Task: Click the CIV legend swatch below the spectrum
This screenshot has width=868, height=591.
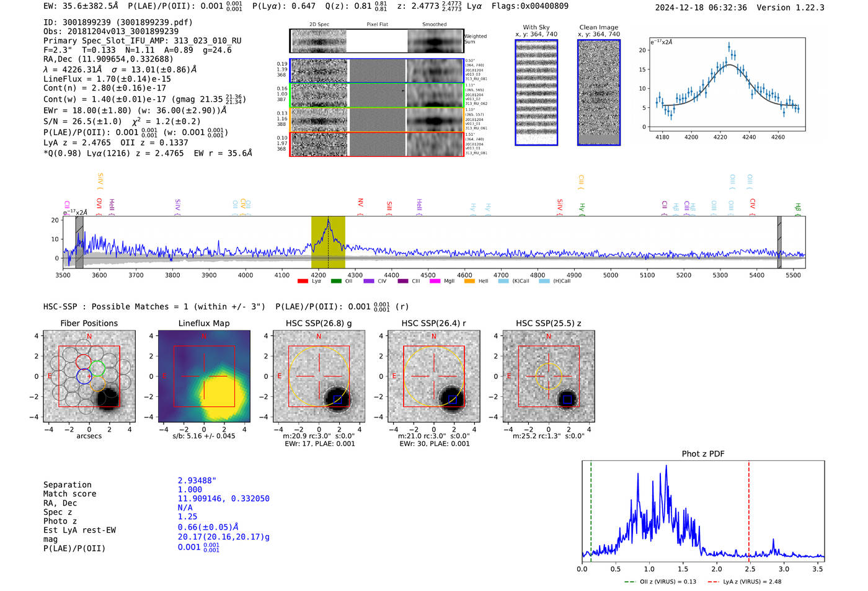Action: (369, 281)
